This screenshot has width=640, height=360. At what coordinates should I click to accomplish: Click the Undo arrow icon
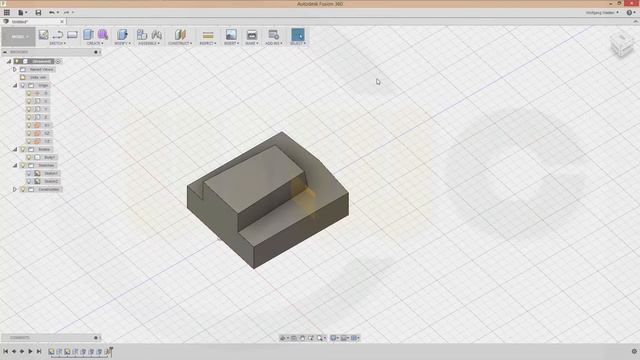51,13
